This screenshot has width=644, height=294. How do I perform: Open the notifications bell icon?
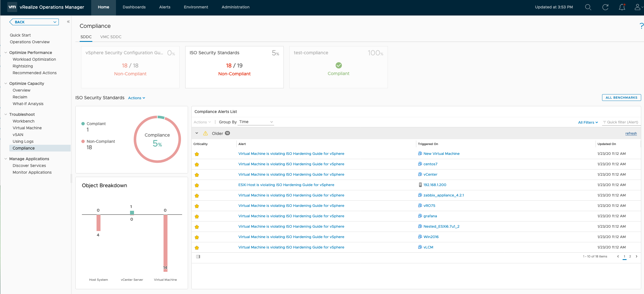click(622, 7)
